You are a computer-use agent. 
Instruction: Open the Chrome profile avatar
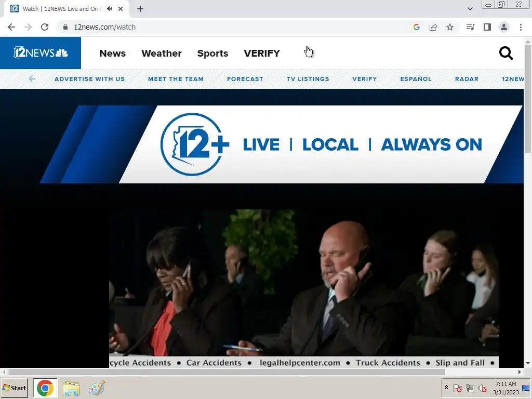click(x=504, y=27)
